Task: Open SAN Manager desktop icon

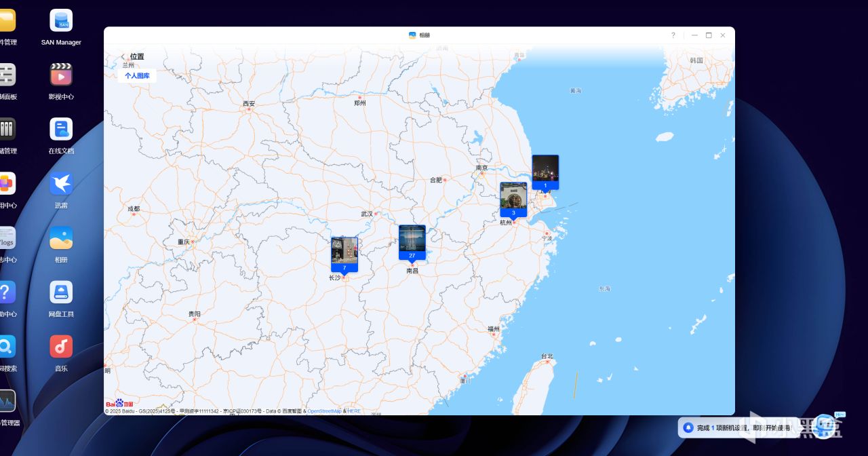Action: pyautogui.click(x=61, y=20)
